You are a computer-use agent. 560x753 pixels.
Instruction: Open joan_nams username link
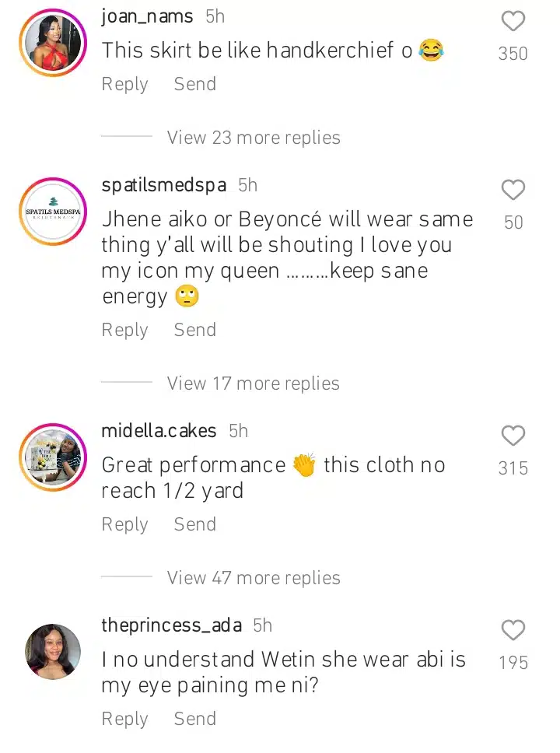pos(149,16)
